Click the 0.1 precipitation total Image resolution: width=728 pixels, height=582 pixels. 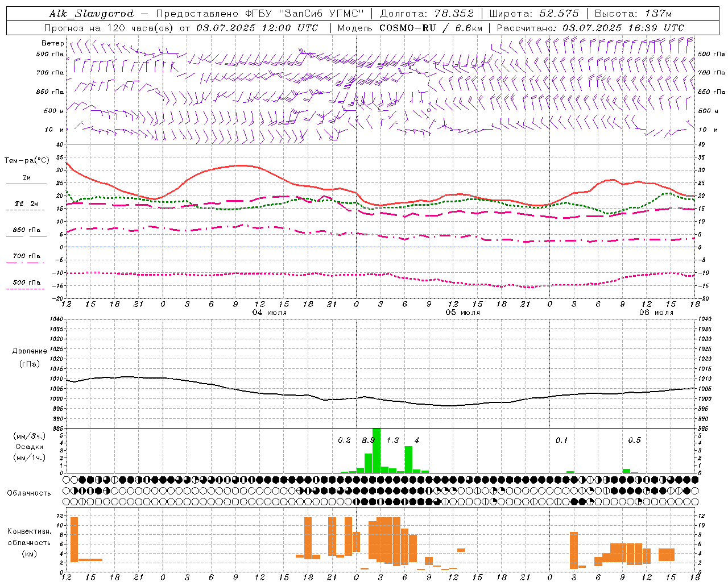[x=562, y=440]
